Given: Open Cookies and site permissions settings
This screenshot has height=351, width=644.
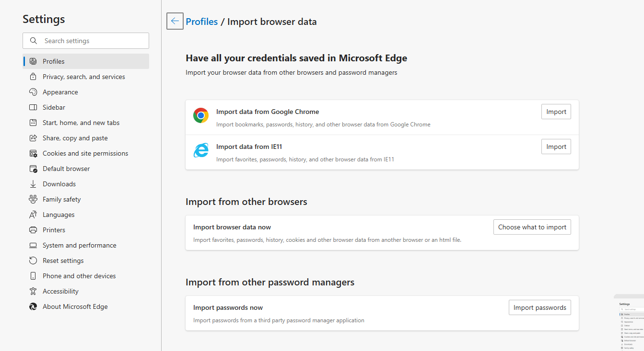Looking at the screenshot, I should coord(85,153).
